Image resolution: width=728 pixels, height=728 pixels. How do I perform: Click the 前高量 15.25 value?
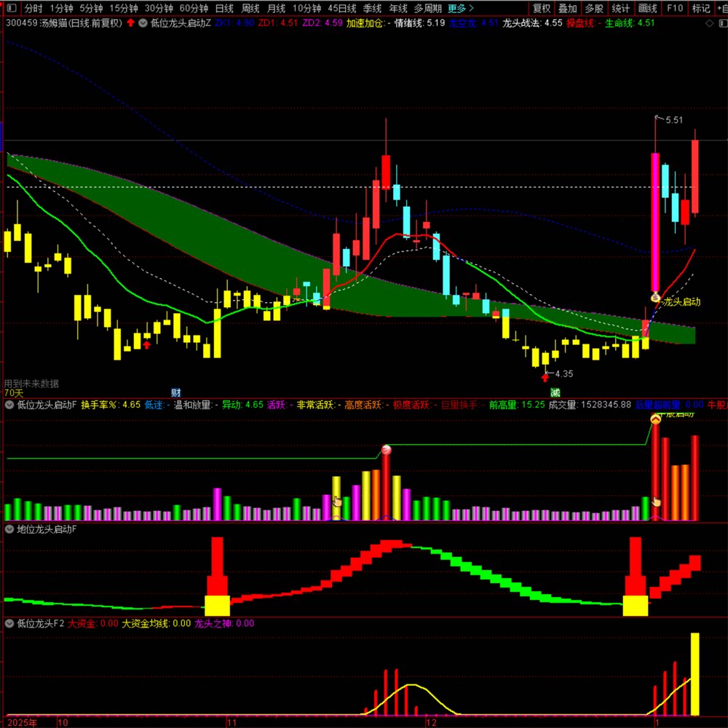pyautogui.click(x=517, y=405)
